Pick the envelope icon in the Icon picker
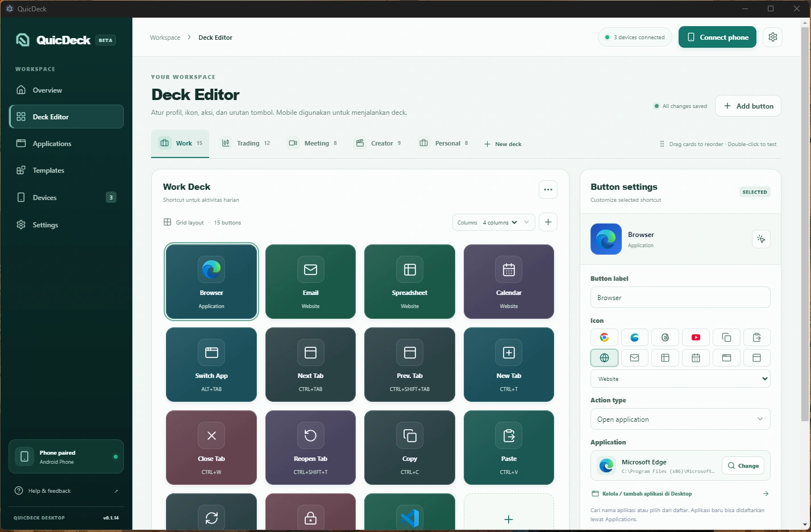This screenshot has height=532, width=811. point(635,358)
